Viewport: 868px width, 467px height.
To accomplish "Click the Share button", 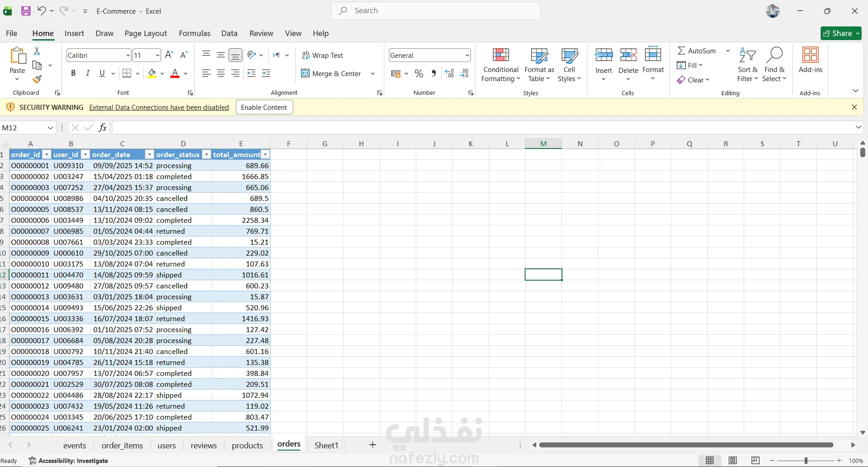I will [841, 33].
